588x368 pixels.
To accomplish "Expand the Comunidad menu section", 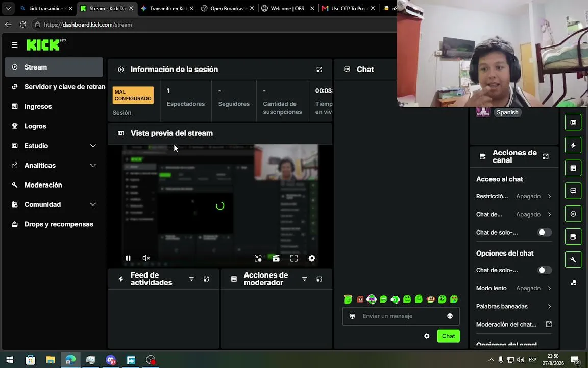I will click(x=93, y=204).
